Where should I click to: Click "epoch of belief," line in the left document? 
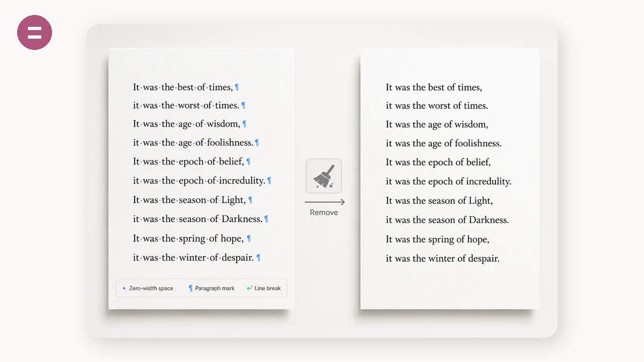click(188, 161)
